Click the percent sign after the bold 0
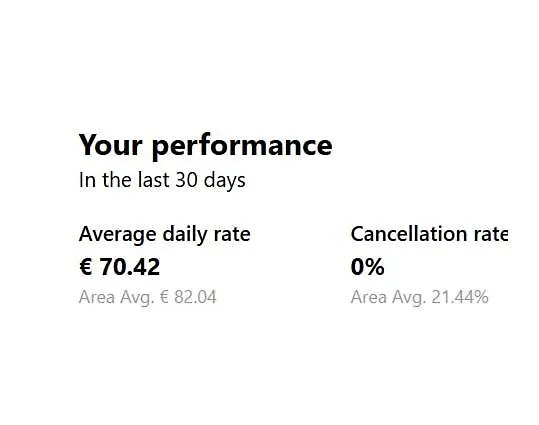 (375, 267)
